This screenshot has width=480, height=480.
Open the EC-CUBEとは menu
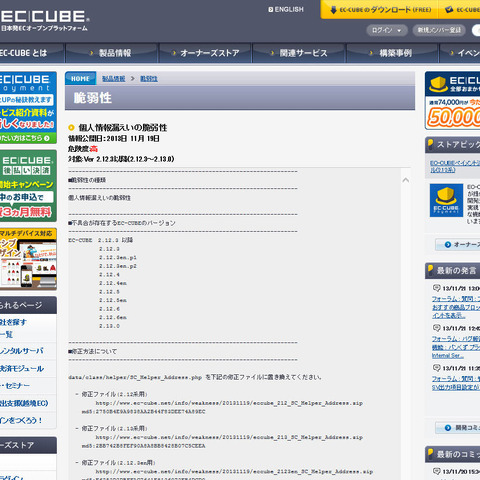pyautogui.click(x=31, y=53)
